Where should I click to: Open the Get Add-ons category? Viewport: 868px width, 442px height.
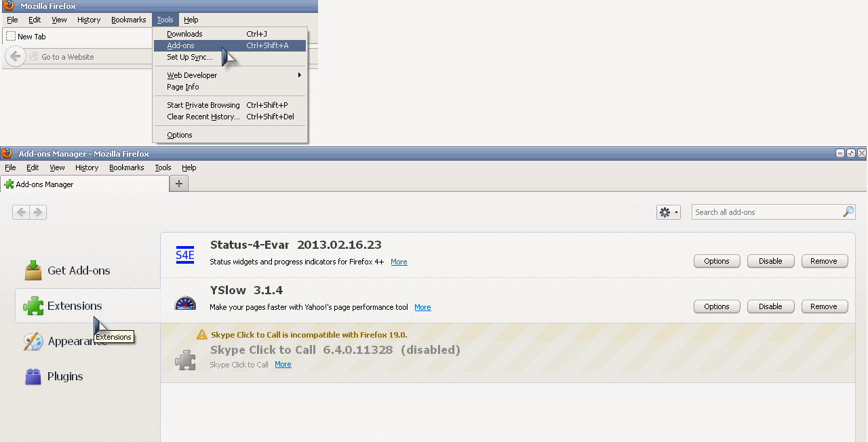[88, 270]
